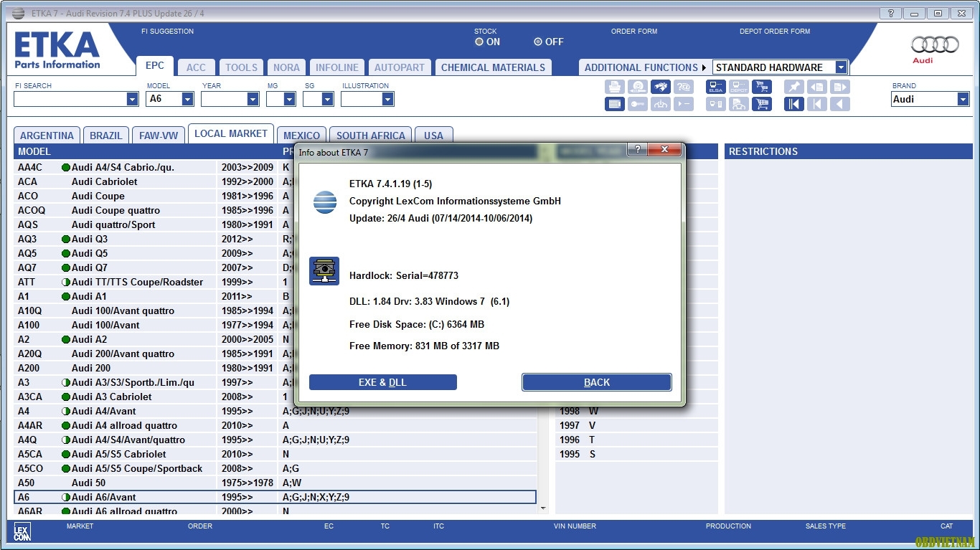Select the Audi A4 allroad quattro row
The width and height of the screenshot is (980, 550).
point(275,425)
